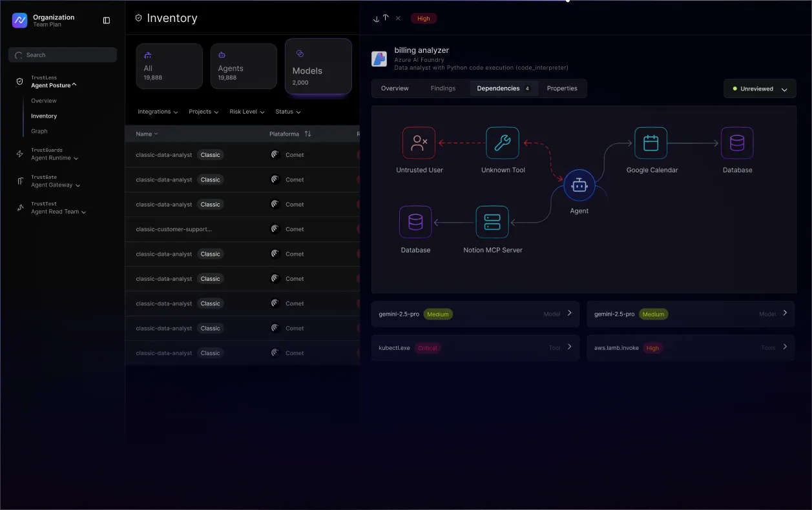This screenshot has height=510, width=812.
Task: Click the sort icon next to Plataforma
Action: (307, 134)
